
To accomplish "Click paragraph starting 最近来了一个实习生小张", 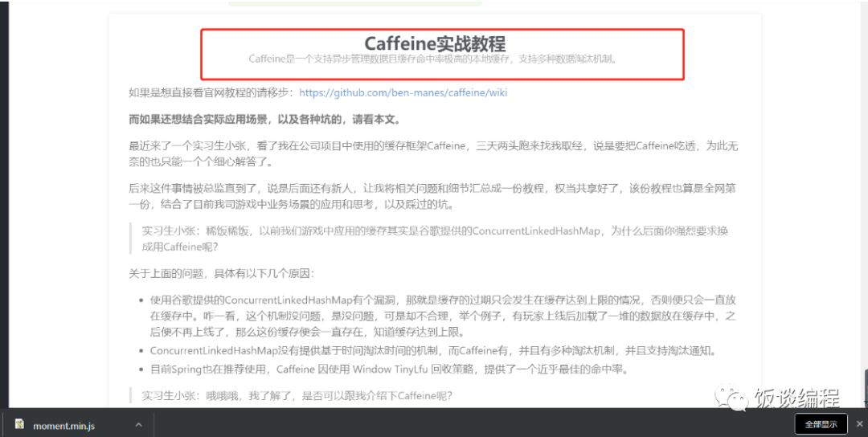I will coord(433,153).
